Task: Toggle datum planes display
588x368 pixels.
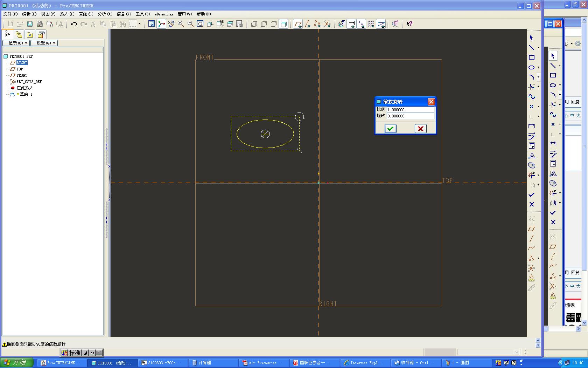Action: pos(298,24)
